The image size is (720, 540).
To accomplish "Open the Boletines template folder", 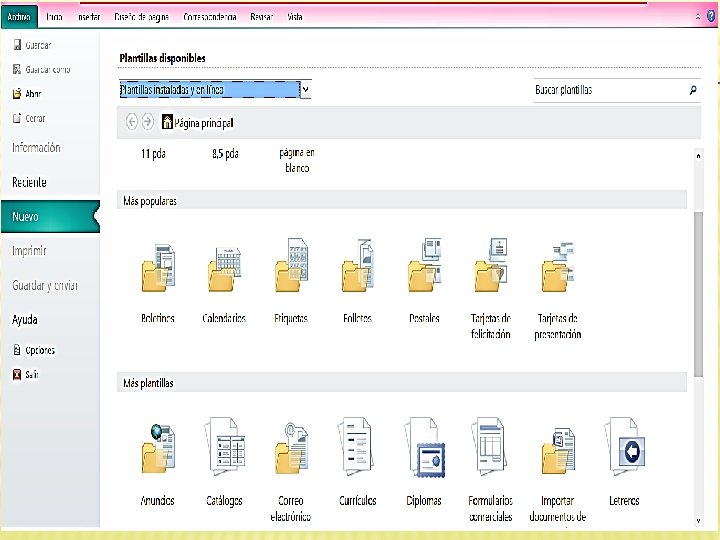I will coord(158,269).
